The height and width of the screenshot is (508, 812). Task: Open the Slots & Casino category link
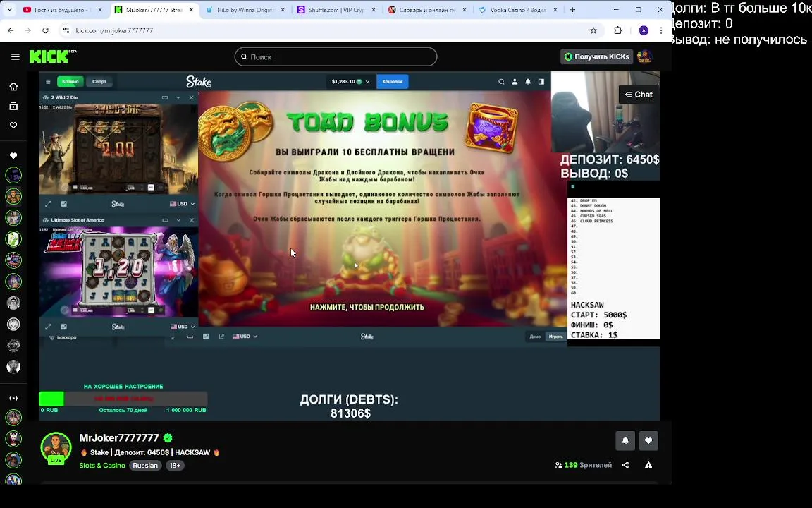click(102, 466)
